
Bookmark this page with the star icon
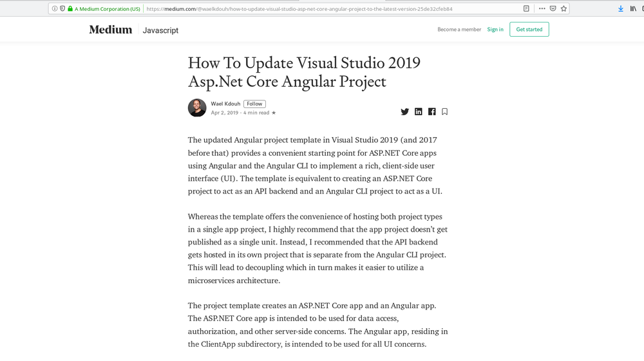point(564,8)
